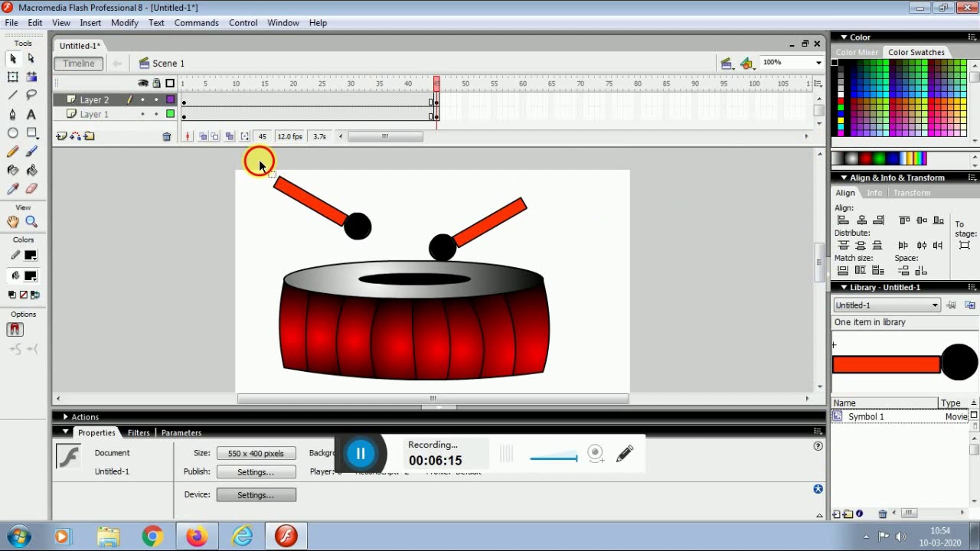The height and width of the screenshot is (551, 980).
Task: Select the Pencil tool
Action: coord(13,152)
